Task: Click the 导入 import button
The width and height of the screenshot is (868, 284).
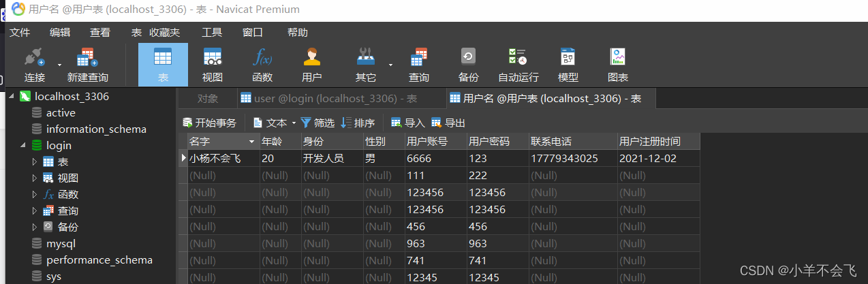Action: tap(407, 123)
